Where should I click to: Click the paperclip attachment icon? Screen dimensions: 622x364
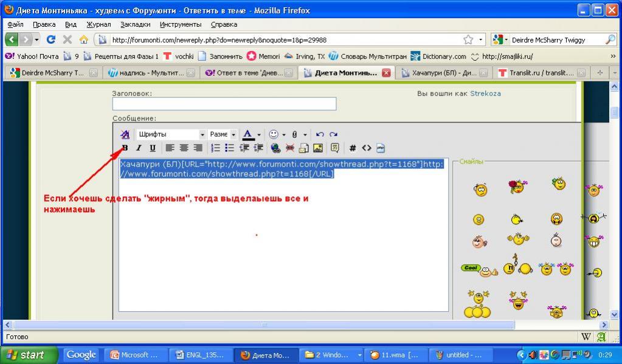click(295, 134)
